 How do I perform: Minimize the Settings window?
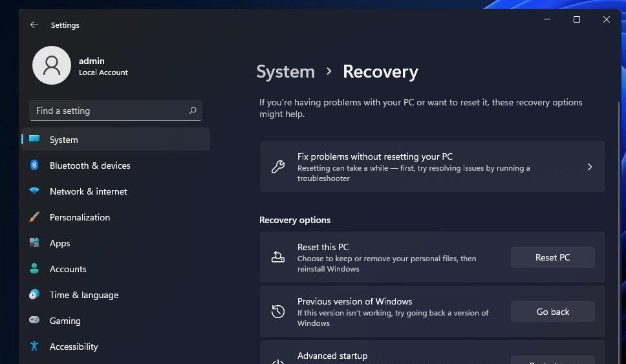tap(547, 19)
